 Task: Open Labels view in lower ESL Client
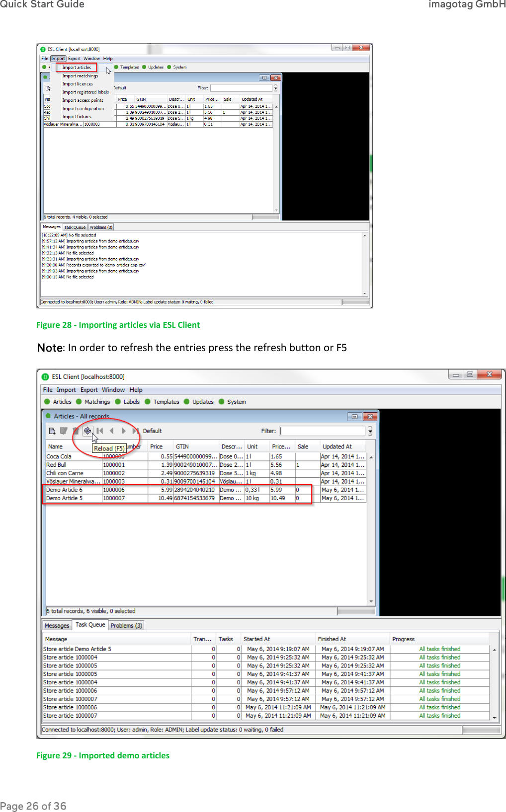127,402
